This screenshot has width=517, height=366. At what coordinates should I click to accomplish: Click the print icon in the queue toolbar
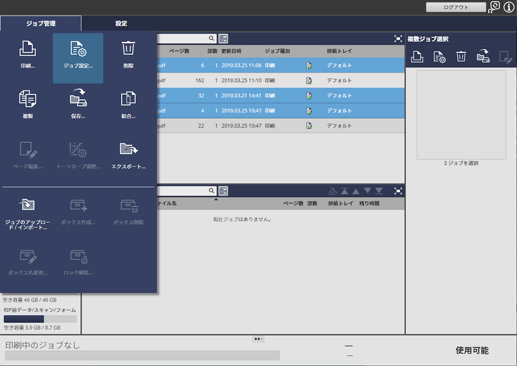click(332, 191)
